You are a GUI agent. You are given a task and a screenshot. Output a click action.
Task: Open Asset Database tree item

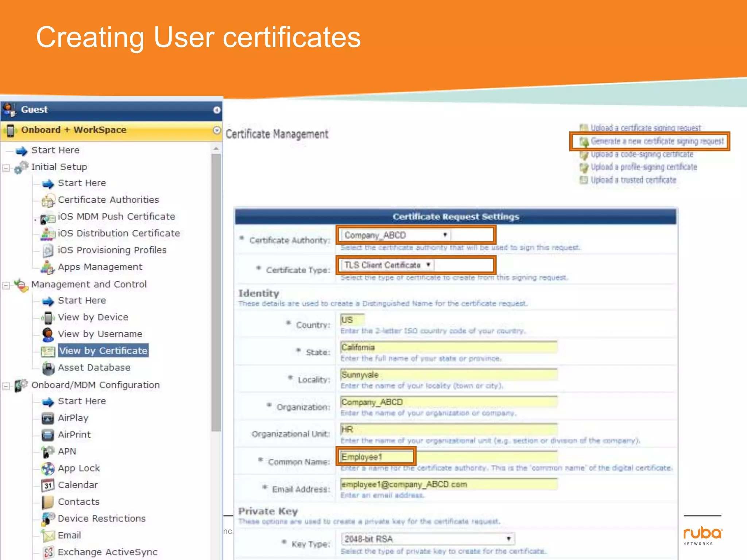pos(94,367)
